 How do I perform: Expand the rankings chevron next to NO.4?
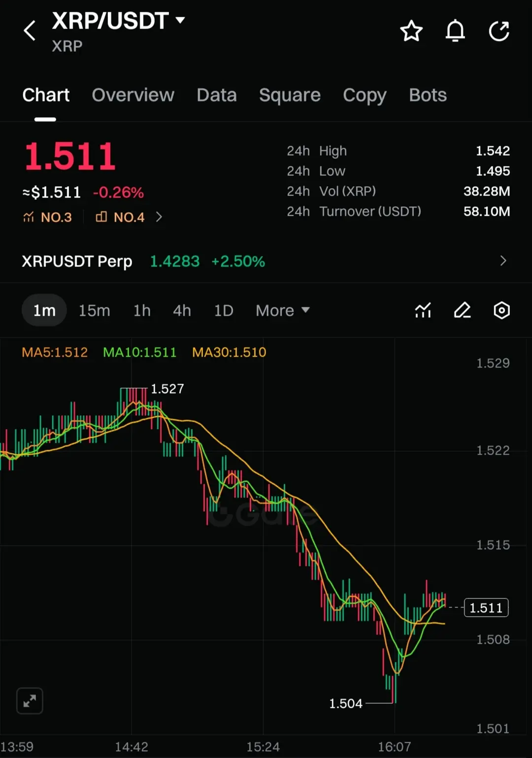159,217
